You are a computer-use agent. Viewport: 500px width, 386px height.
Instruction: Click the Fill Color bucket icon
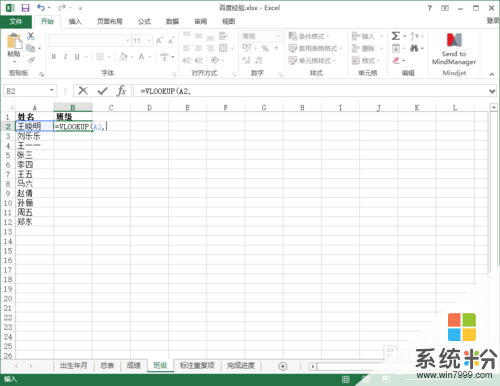tap(123, 57)
